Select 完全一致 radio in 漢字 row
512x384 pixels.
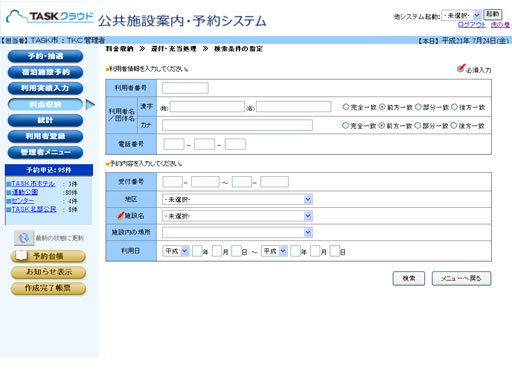click(x=346, y=107)
